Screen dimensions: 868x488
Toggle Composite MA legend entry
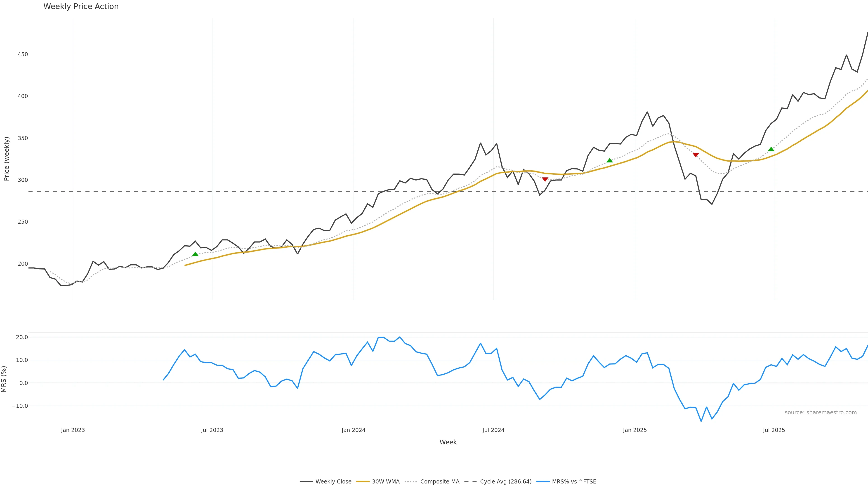439,482
